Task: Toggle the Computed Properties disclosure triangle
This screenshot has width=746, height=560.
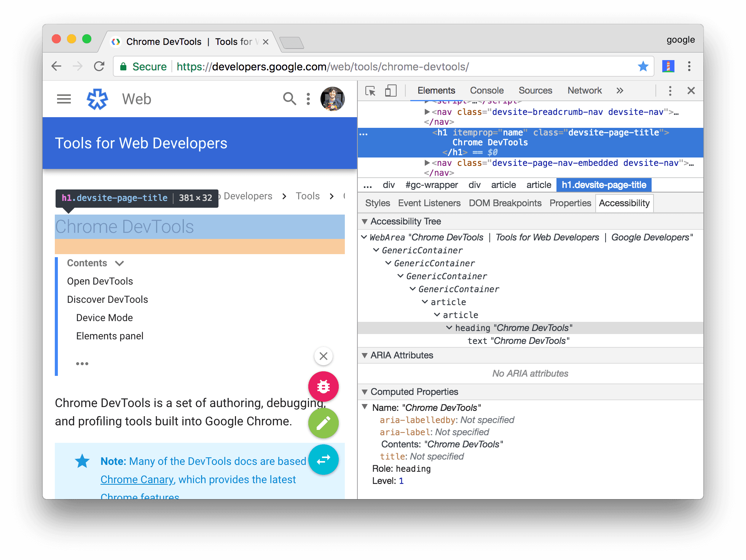Action: coord(365,392)
